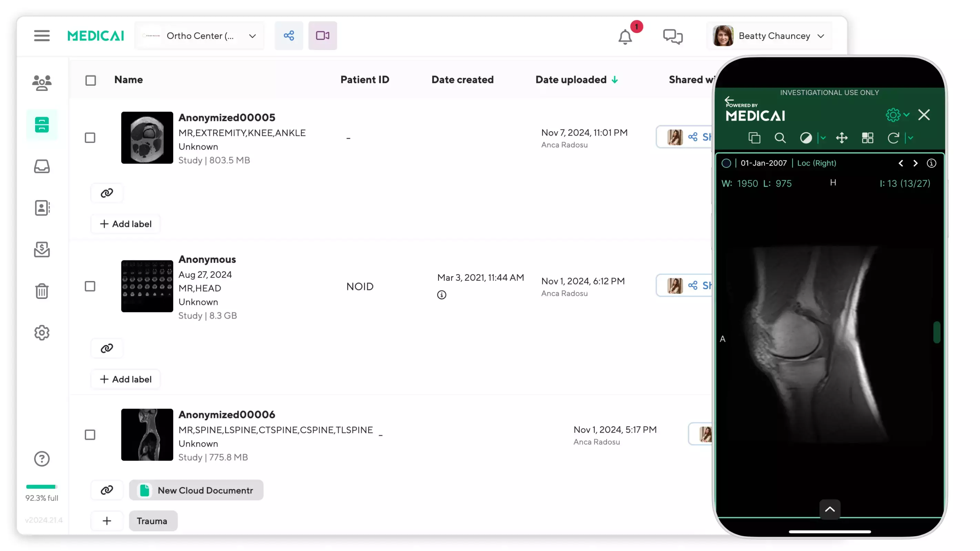Viewport: 980px width, 551px height.
Task: Open Anonymized00006 spine thumbnail
Action: pos(147,435)
